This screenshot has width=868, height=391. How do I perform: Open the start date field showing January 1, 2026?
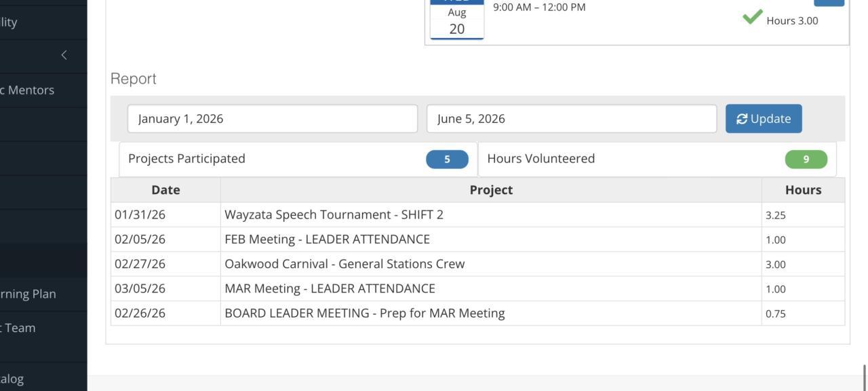click(272, 119)
